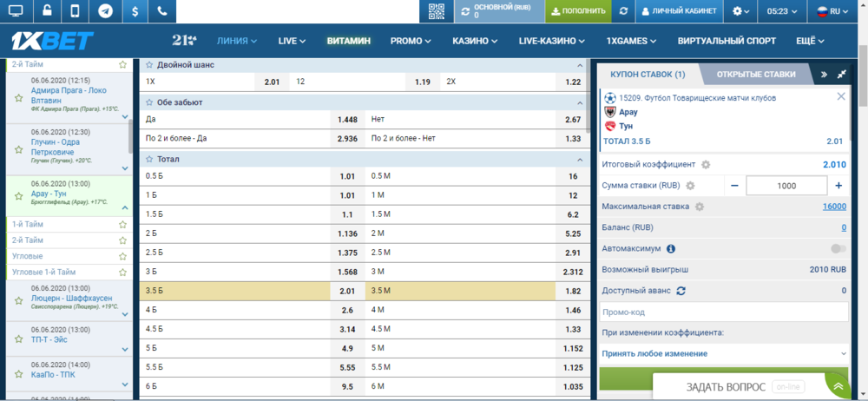868x401 pixels.
Task: Open Угловые 1-й Тайм submarket
Action: click(x=43, y=272)
